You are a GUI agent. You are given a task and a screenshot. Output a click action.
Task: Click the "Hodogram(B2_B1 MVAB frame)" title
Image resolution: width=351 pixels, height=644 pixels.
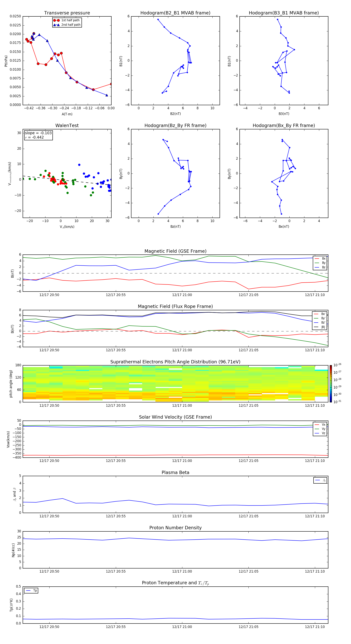click(175, 13)
